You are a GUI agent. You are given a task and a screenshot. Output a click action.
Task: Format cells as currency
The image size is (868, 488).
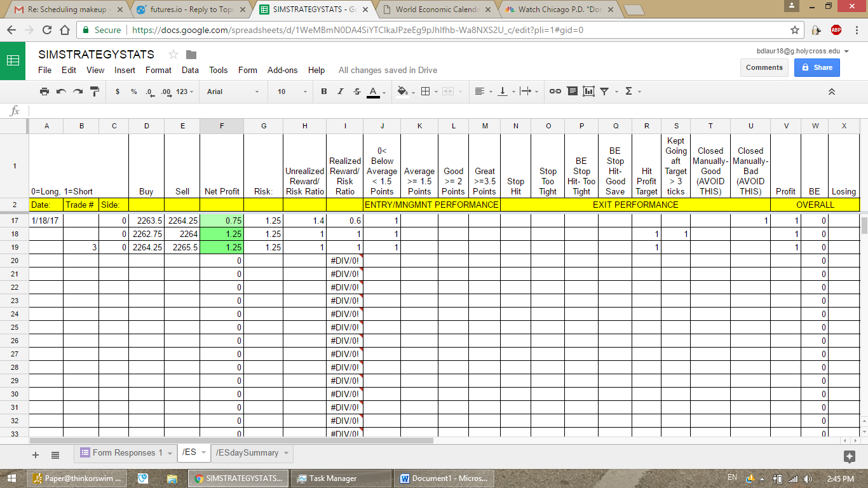118,91
